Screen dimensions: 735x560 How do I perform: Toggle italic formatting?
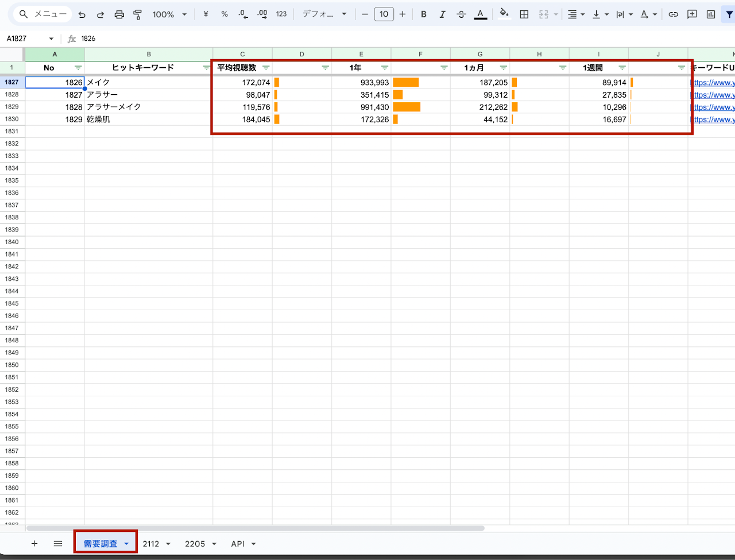coord(442,14)
